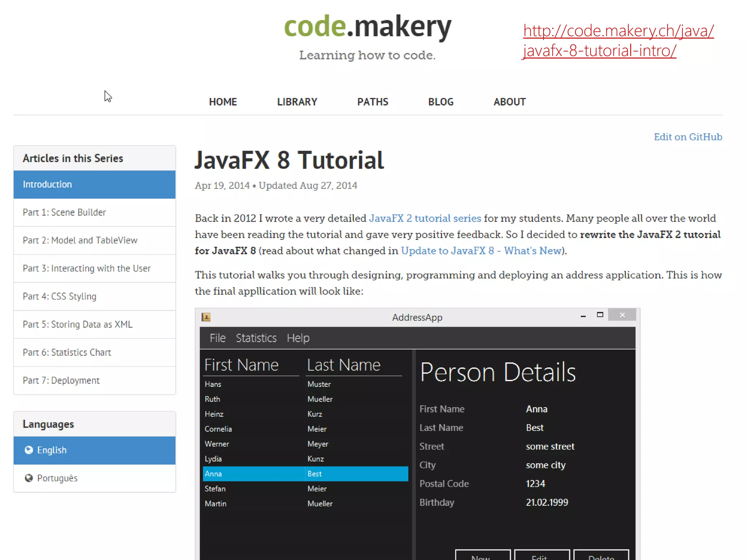Click the AddressApp window icon

click(206, 317)
